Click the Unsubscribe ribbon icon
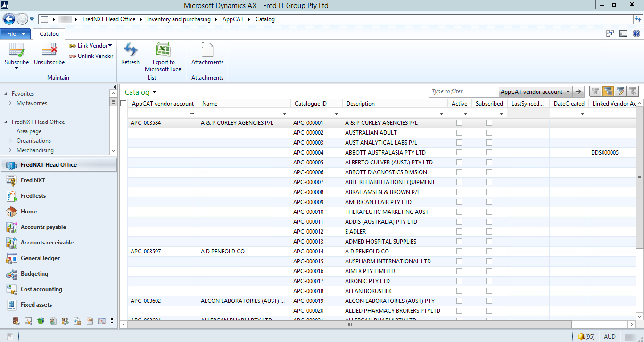The height and width of the screenshot is (342, 644). 49,49
